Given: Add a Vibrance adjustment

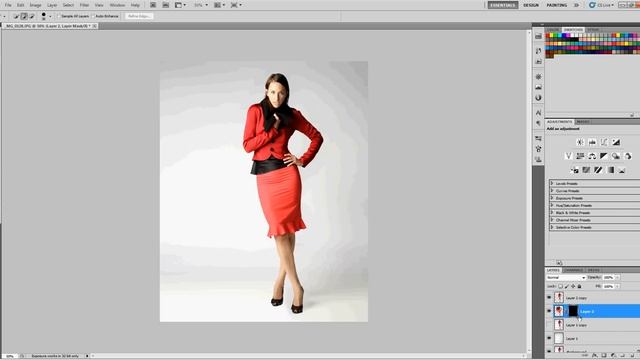Looking at the screenshot, I should [569, 156].
